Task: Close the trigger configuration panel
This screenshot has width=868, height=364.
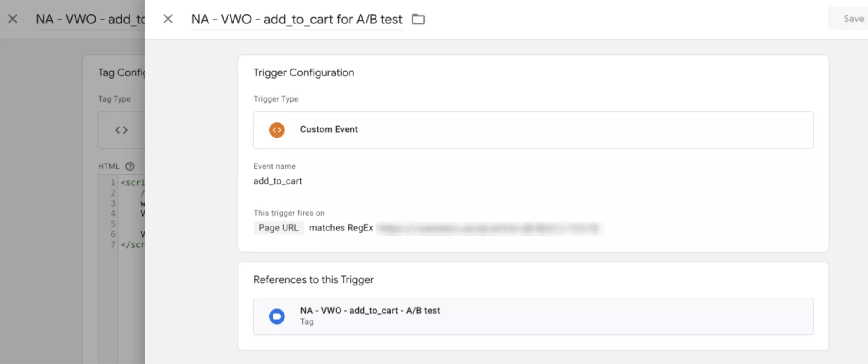Action: (168, 19)
